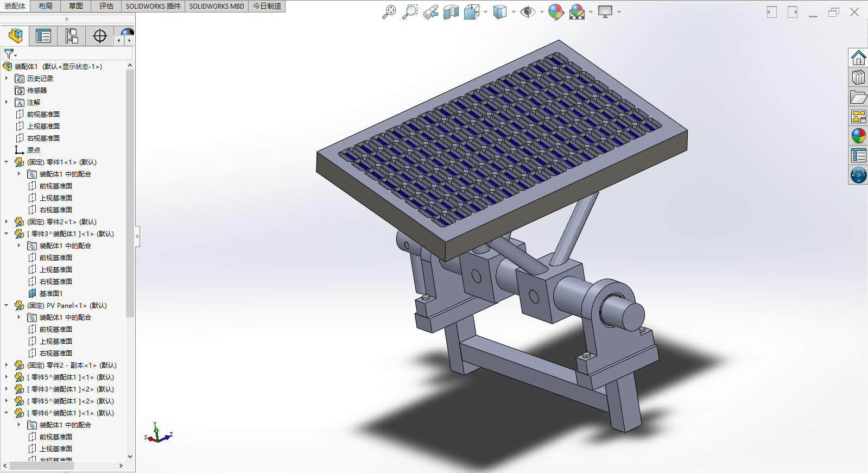Open the Apply Scene dropdown arrow

click(591, 12)
